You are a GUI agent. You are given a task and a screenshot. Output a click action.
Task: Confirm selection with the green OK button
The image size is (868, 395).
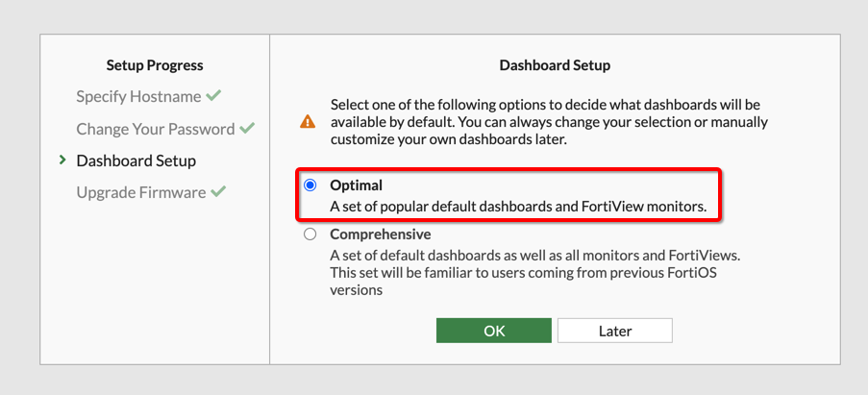point(494,331)
